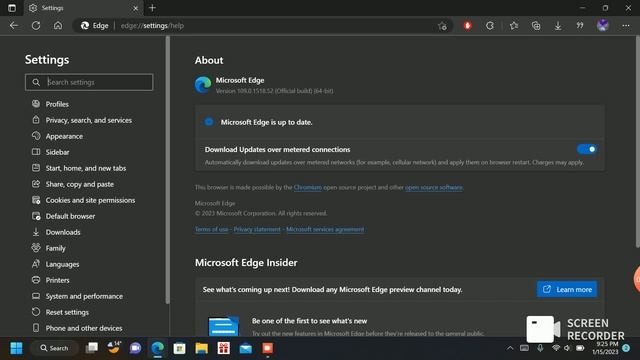Click the settings sidebar scrollbar
This screenshot has height=360, width=640.
(x=167, y=169)
